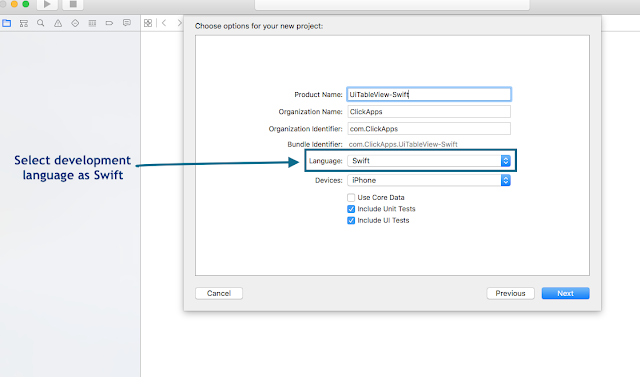Screen dimensions: 640x377
Task: Open the Find navigator magnifier icon
Action: pos(41,23)
